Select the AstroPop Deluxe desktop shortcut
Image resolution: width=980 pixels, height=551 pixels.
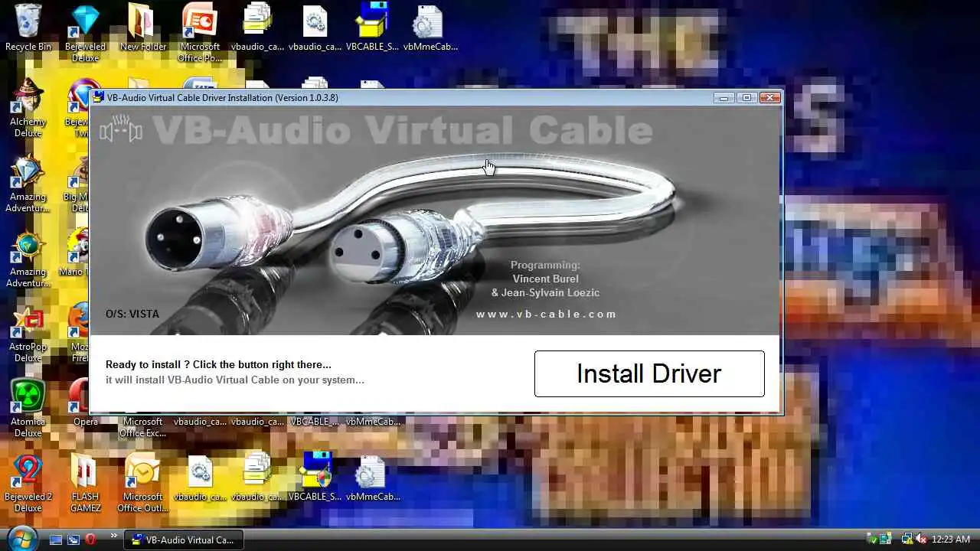[28, 333]
